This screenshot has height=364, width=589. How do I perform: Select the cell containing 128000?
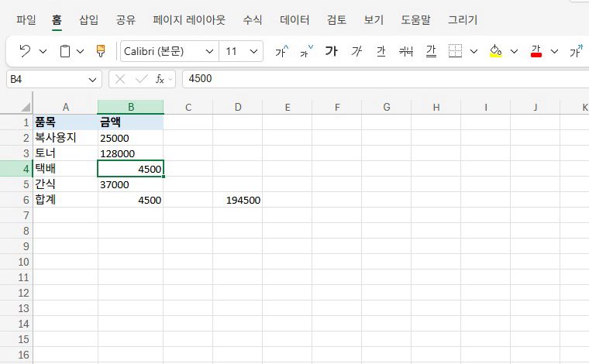click(131, 153)
